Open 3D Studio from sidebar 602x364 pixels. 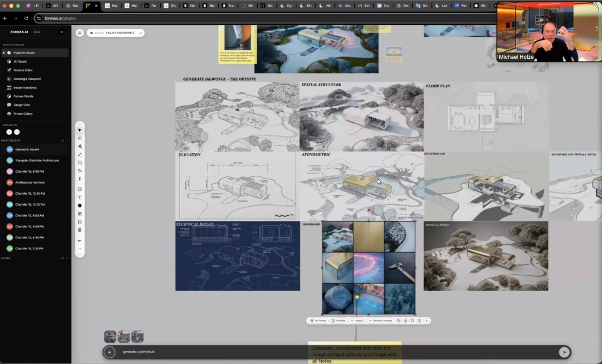tap(20, 61)
